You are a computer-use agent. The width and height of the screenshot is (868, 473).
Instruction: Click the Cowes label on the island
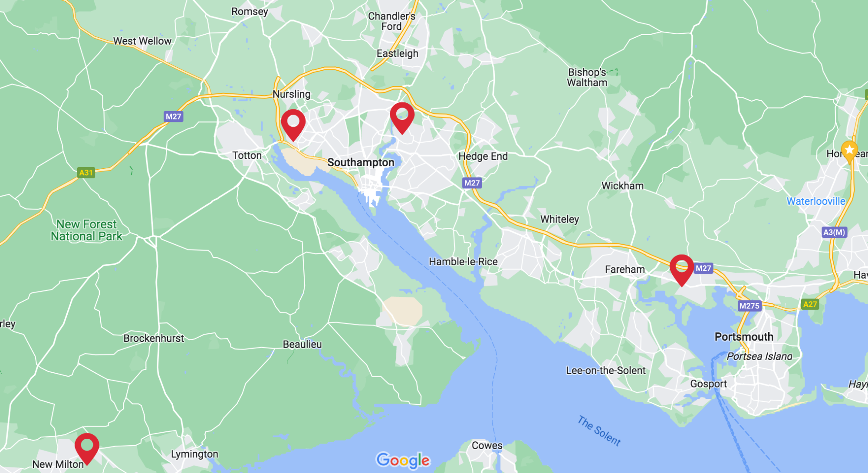click(487, 446)
